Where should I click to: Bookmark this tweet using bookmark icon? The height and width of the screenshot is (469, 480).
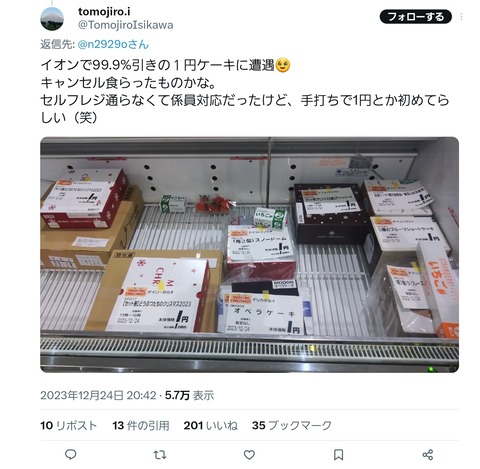(x=338, y=455)
